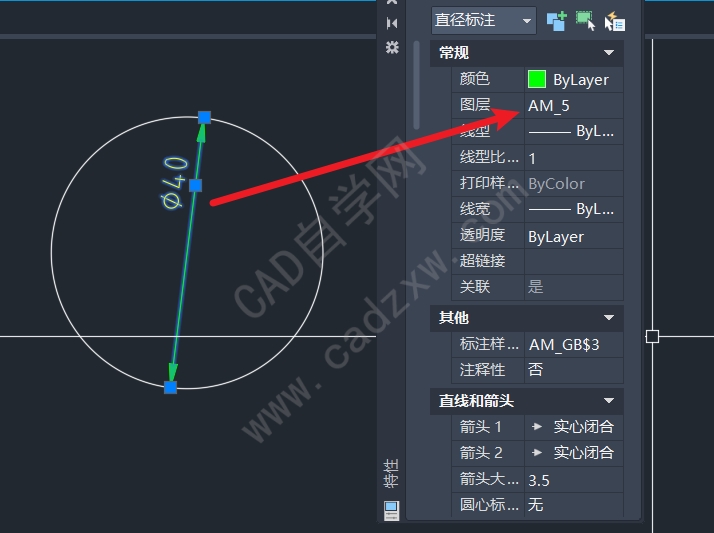The image size is (714, 533).
Task: Collapse the 常规 section
Action: tap(608, 53)
